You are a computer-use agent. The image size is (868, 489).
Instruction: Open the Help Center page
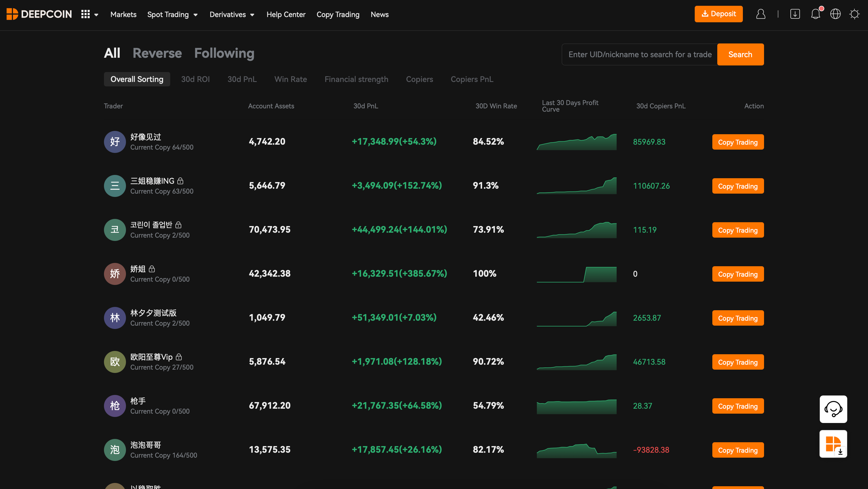coord(286,15)
